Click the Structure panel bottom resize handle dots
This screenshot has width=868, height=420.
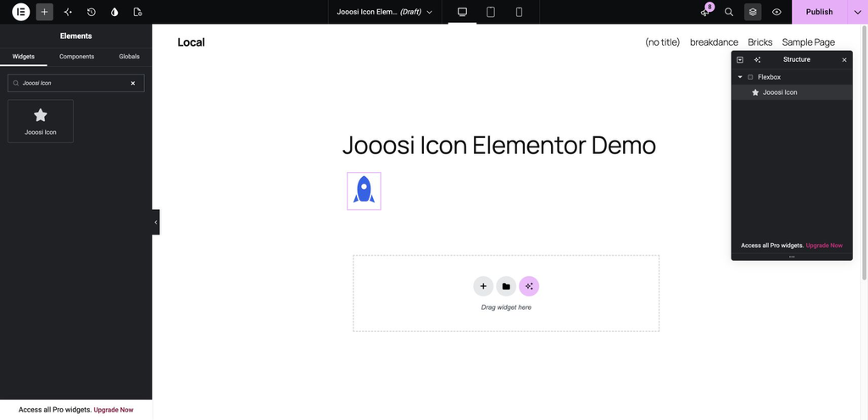[792, 257]
